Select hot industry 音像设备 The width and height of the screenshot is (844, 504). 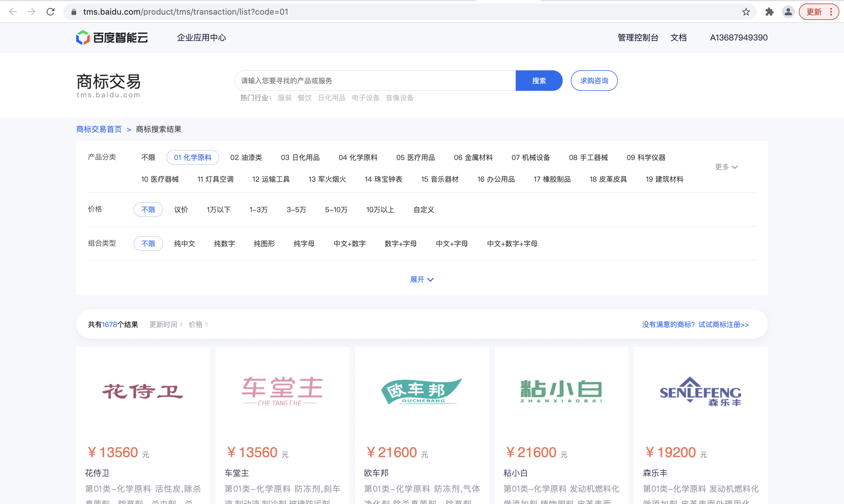click(399, 98)
